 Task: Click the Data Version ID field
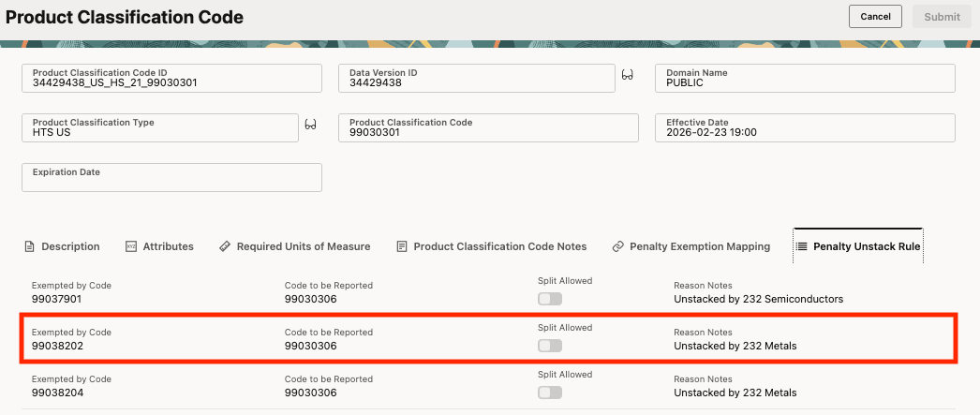pos(477,78)
